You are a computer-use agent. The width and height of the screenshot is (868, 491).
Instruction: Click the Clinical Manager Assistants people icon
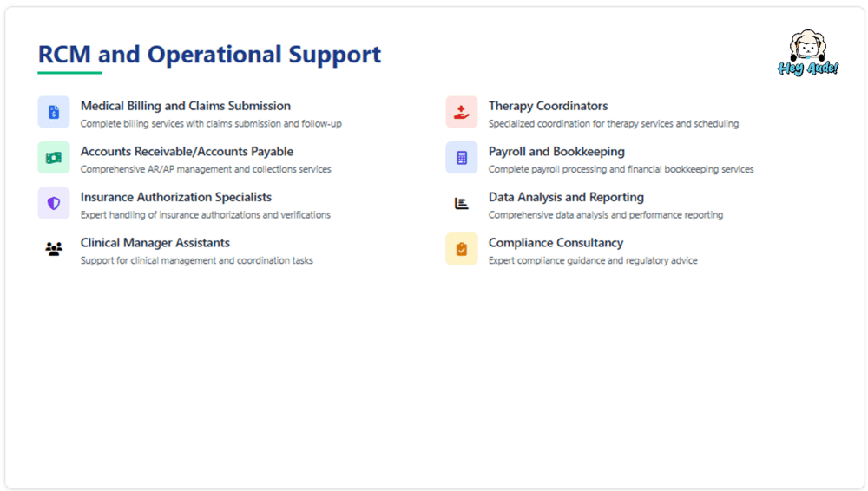tap(54, 250)
